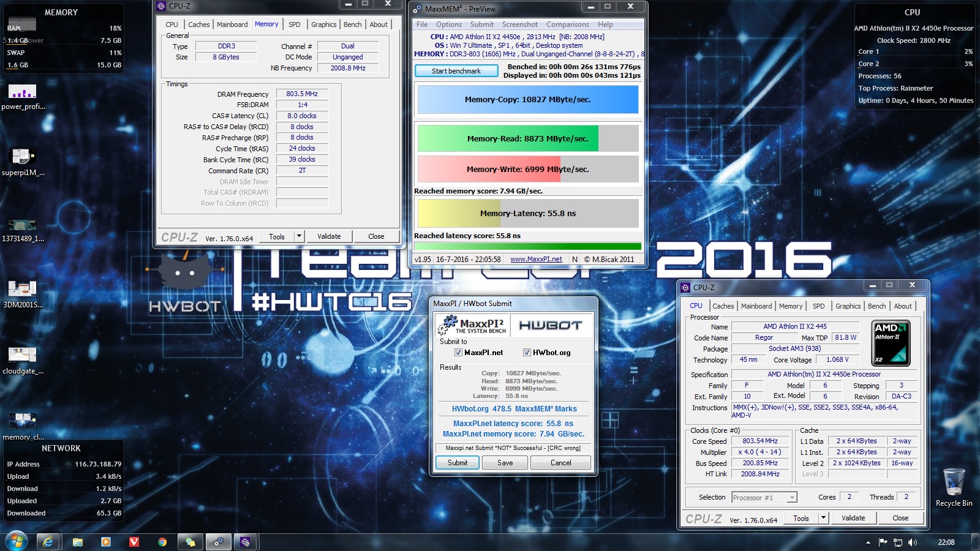Viewport: 980px width, 551px height.
Task: Open Windows Media Player from the taskbar
Action: [105, 542]
